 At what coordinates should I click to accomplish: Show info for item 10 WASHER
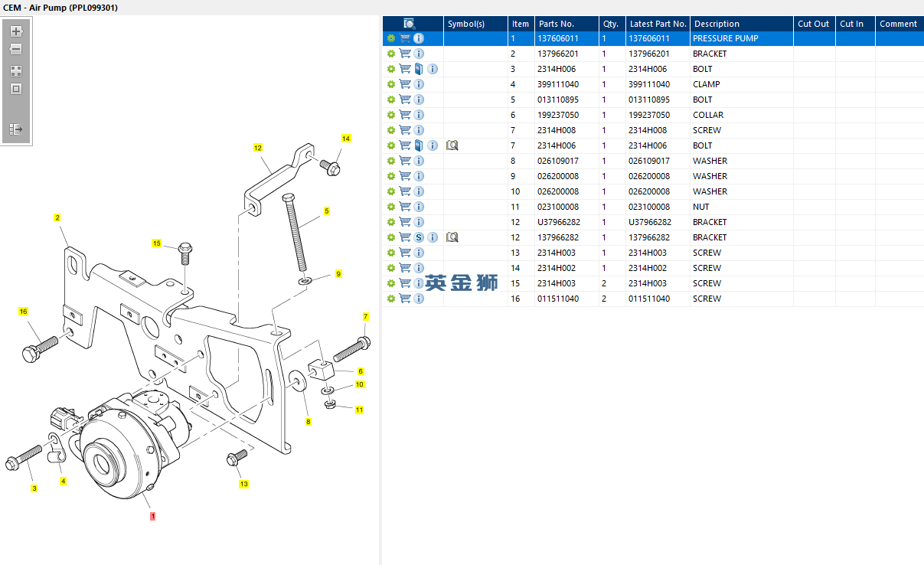tap(419, 191)
